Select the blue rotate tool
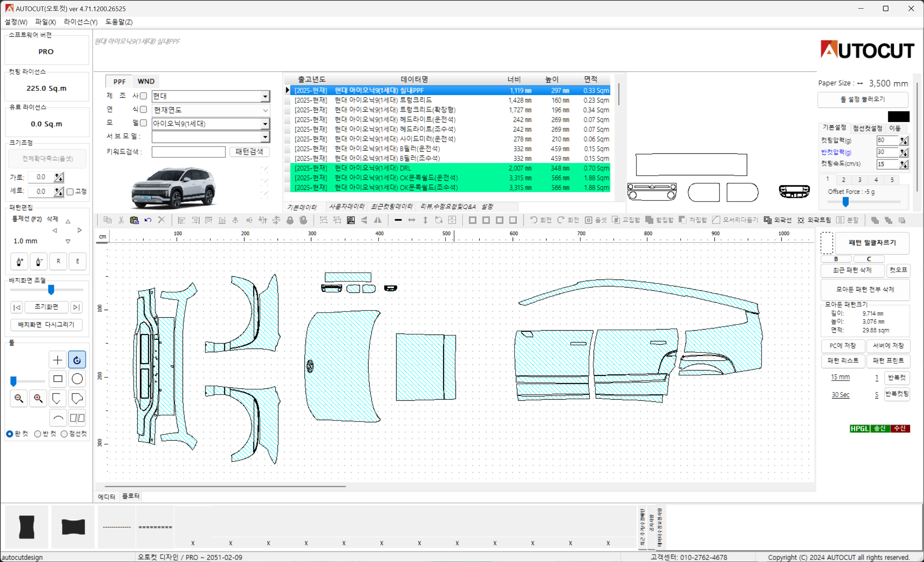Viewport: 924px width, 562px height. [77, 360]
